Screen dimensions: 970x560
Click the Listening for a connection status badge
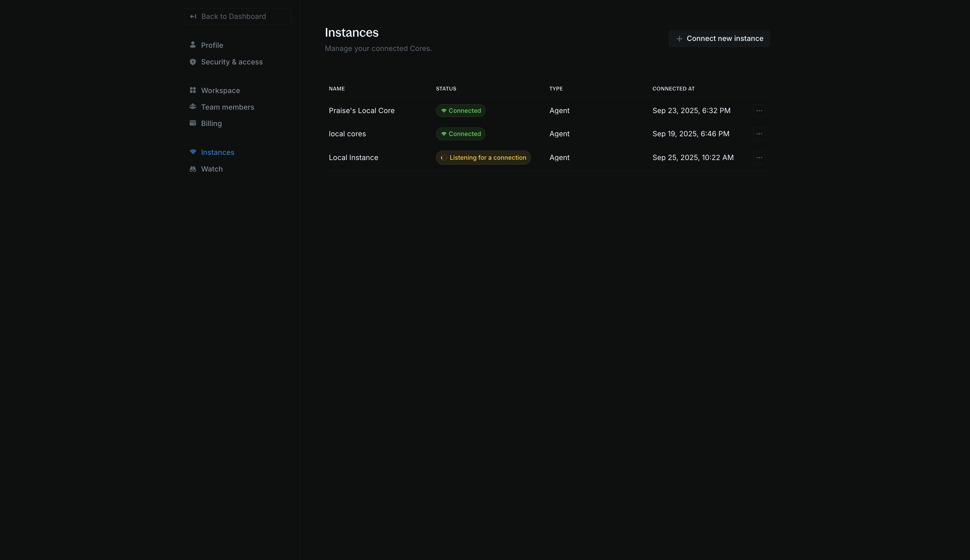point(483,157)
